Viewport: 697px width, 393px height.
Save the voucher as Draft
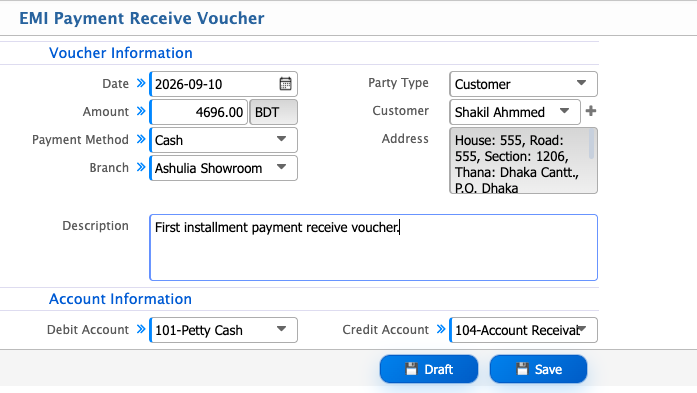429,369
